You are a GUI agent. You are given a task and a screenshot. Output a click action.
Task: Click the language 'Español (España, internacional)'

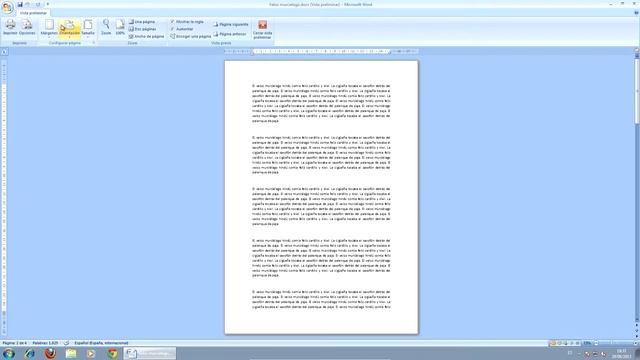click(x=101, y=343)
